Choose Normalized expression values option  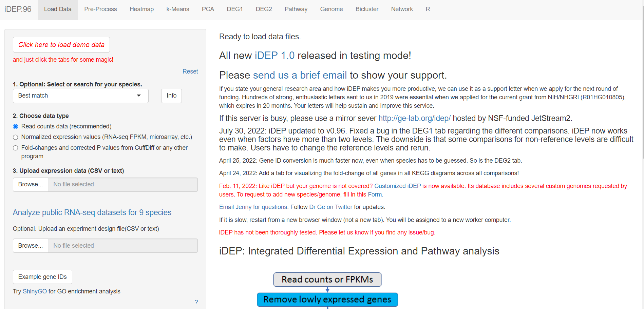coord(15,137)
